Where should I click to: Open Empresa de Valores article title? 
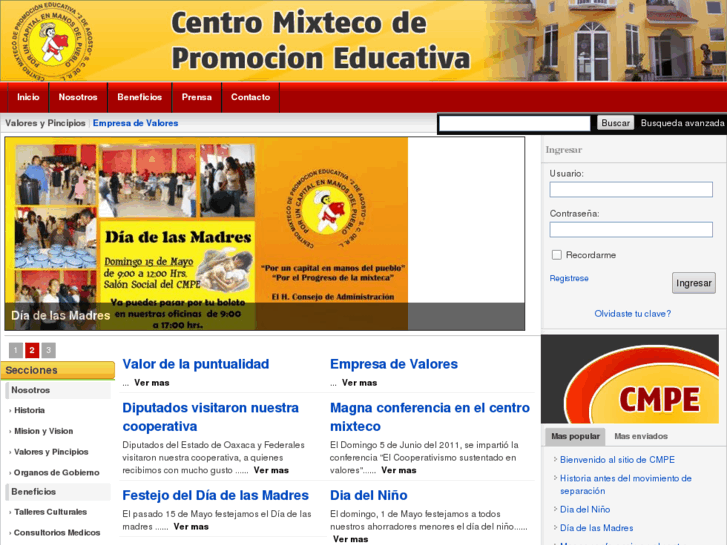click(x=394, y=364)
